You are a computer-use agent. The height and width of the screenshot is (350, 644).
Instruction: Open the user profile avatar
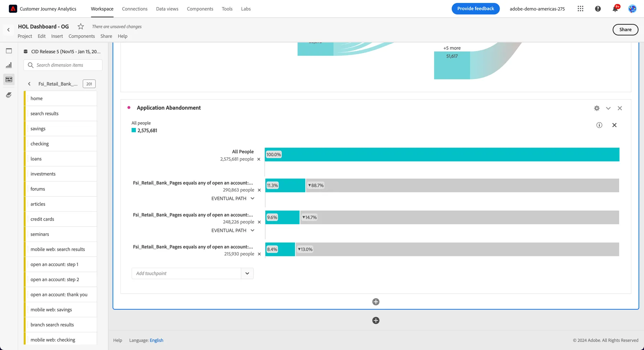(632, 9)
